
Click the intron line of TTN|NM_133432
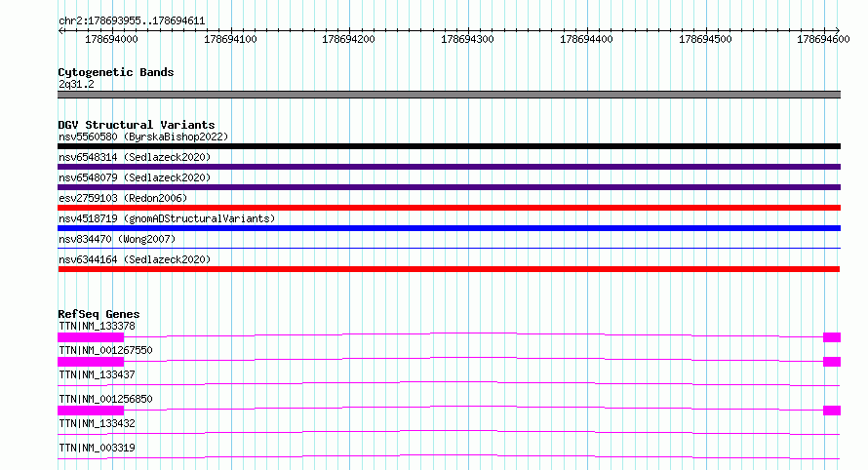point(449,431)
